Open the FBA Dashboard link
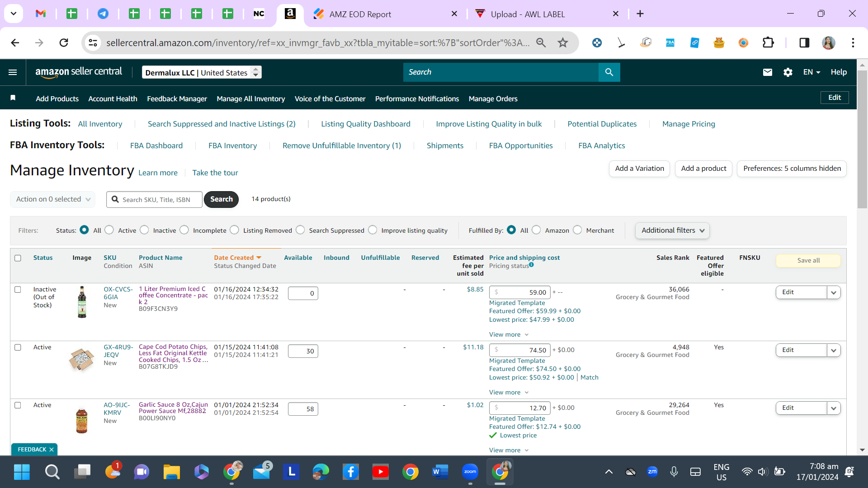Screen dimensions: 868x488 coord(156,145)
